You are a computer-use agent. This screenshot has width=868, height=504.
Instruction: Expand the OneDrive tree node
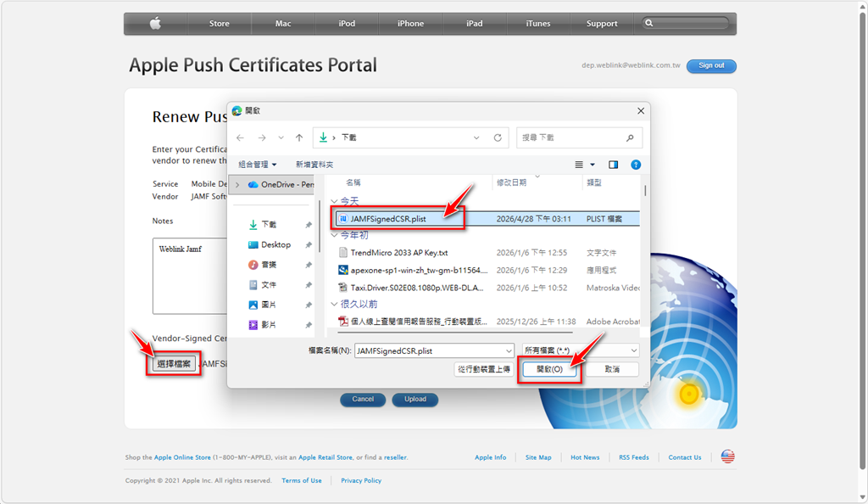237,184
